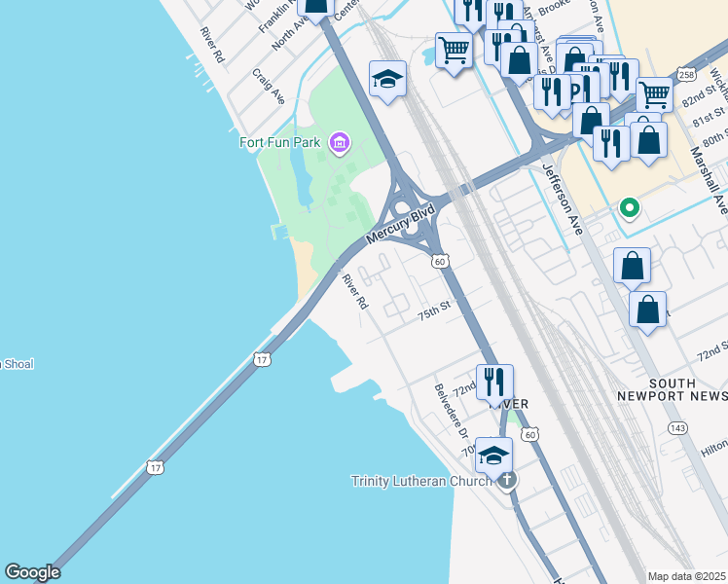Viewport: 728px width, 584px height.
Task: Click the shopping cart marker near Route 258
Action: click(654, 94)
